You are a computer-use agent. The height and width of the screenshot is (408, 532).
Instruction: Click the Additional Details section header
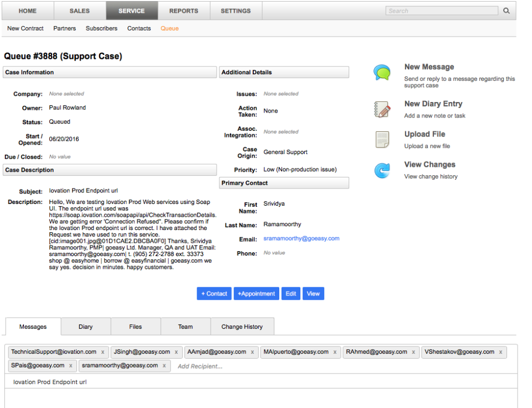point(284,72)
